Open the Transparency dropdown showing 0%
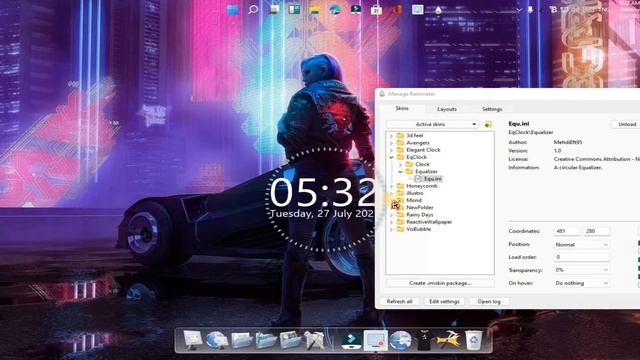The width and height of the screenshot is (640, 360). coord(582,270)
